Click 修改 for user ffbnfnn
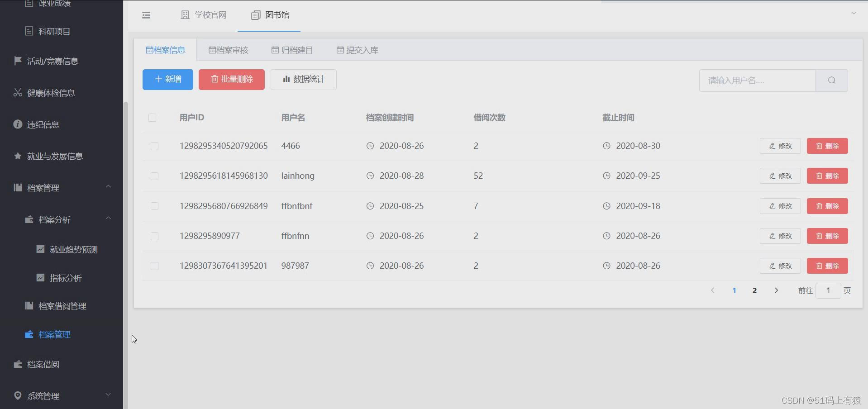The height and width of the screenshot is (409, 868). [x=780, y=236]
